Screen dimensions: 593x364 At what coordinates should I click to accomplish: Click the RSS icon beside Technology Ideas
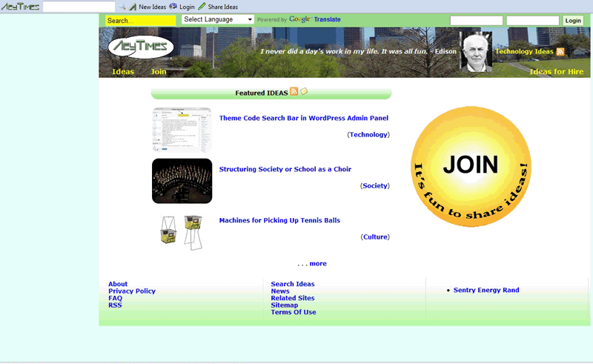click(x=560, y=51)
